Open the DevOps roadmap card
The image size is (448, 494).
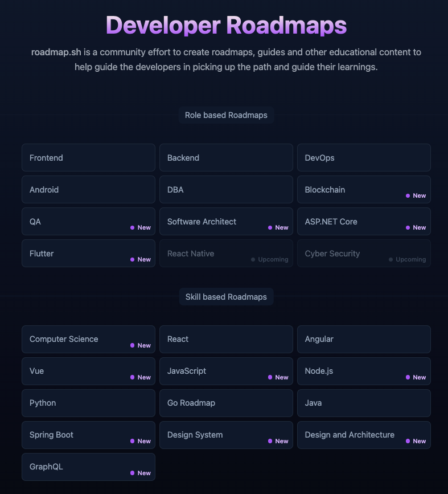pos(364,157)
